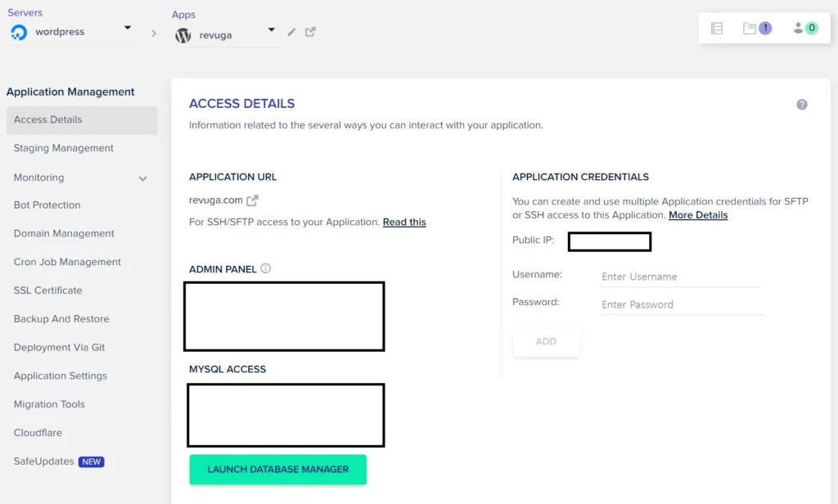Click the Public IP label
This screenshot has height=504, width=838.
point(533,240)
